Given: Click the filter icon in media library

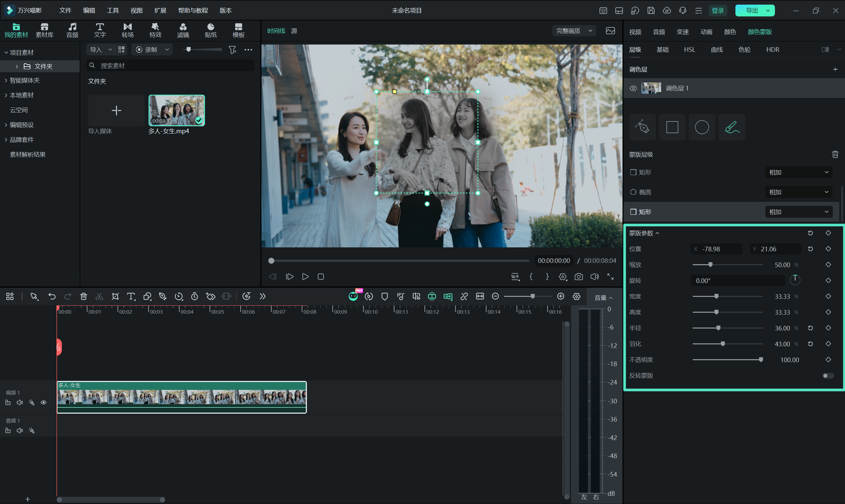Looking at the screenshot, I should click(x=232, y=49).
